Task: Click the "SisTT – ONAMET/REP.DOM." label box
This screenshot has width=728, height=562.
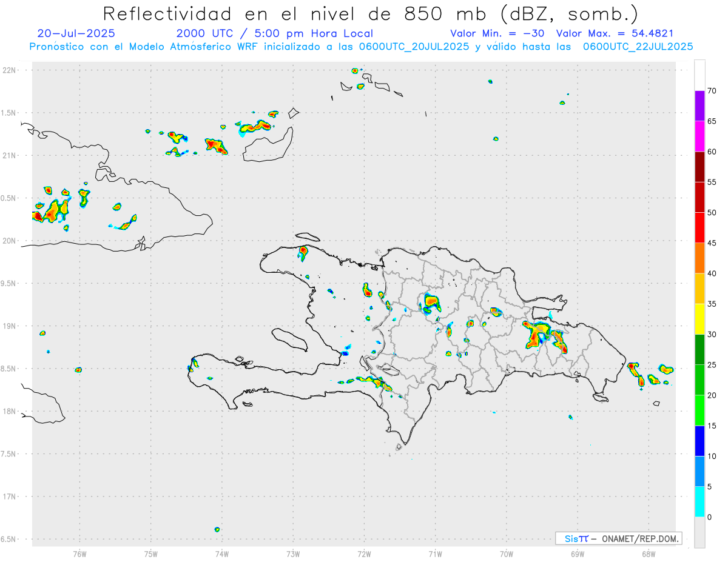Action: click(x=618, y=538)
